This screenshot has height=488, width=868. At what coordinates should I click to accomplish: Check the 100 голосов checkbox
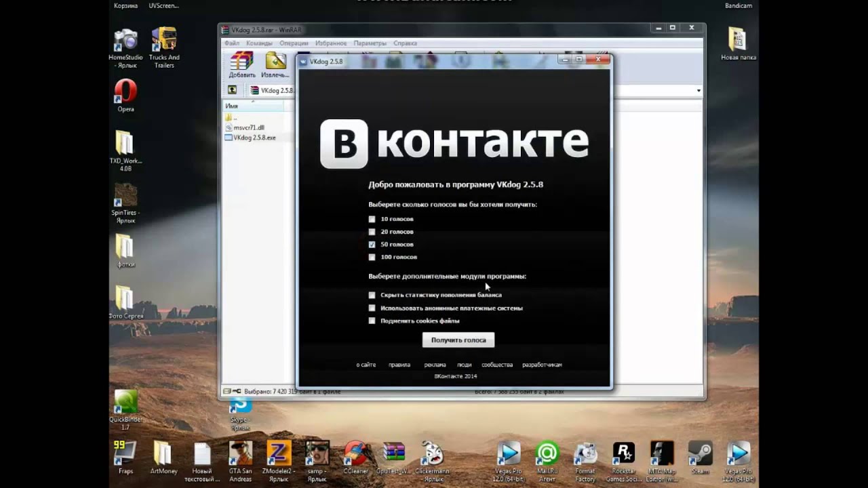point(372,257)
